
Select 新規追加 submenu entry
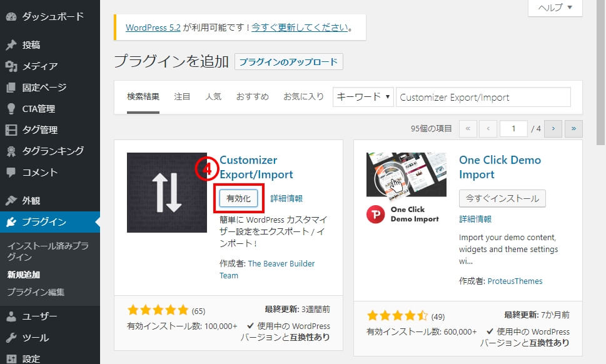tap(24, 275)
